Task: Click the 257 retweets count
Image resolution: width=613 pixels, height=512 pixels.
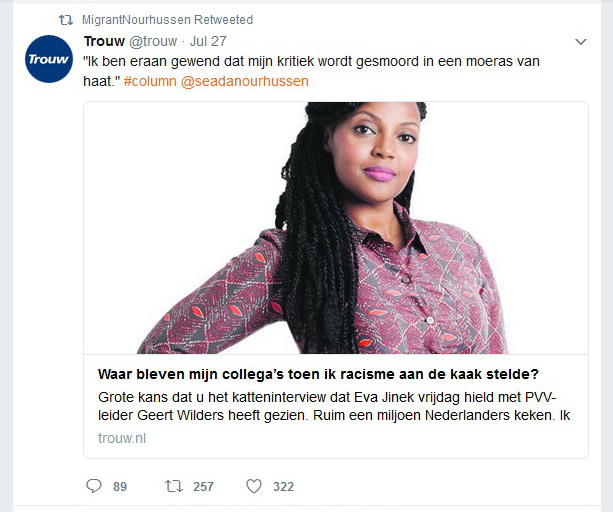Action: pyautogui.click(x=203, y=487)
